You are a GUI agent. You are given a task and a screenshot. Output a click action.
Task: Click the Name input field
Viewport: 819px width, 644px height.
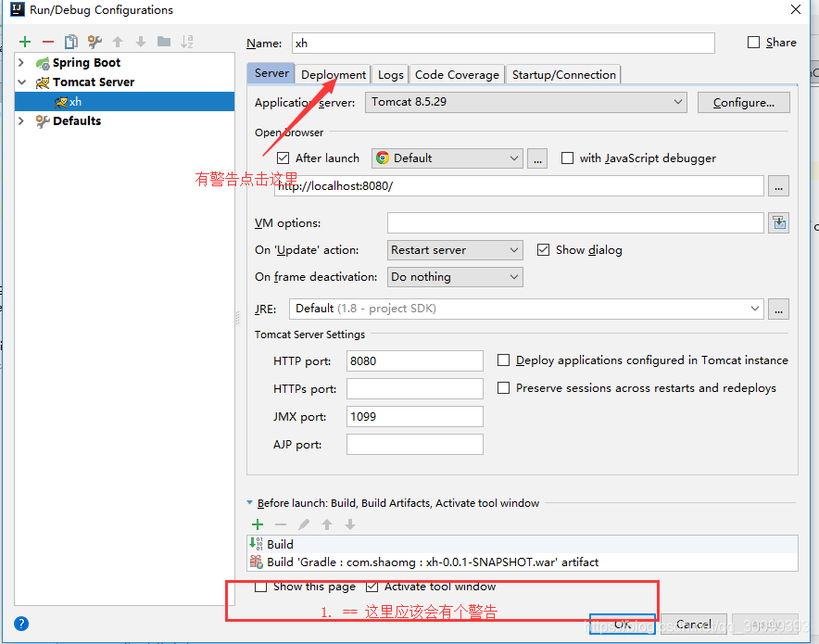[x=503, y=43]
